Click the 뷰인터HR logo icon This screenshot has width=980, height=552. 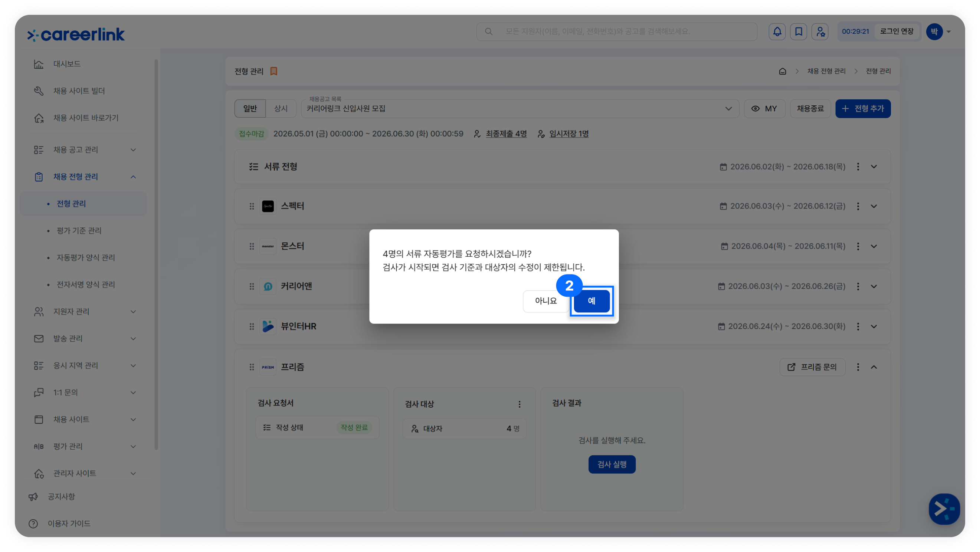tap(268, 326)
